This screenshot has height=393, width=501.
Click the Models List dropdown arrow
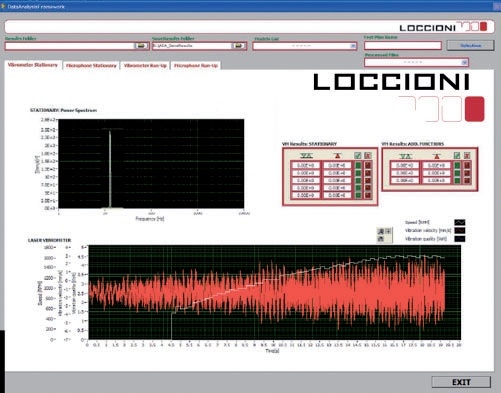pos(353,46)
